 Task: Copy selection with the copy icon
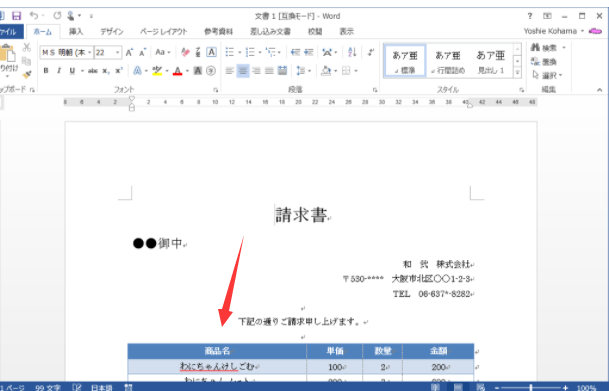click(26, 61)
